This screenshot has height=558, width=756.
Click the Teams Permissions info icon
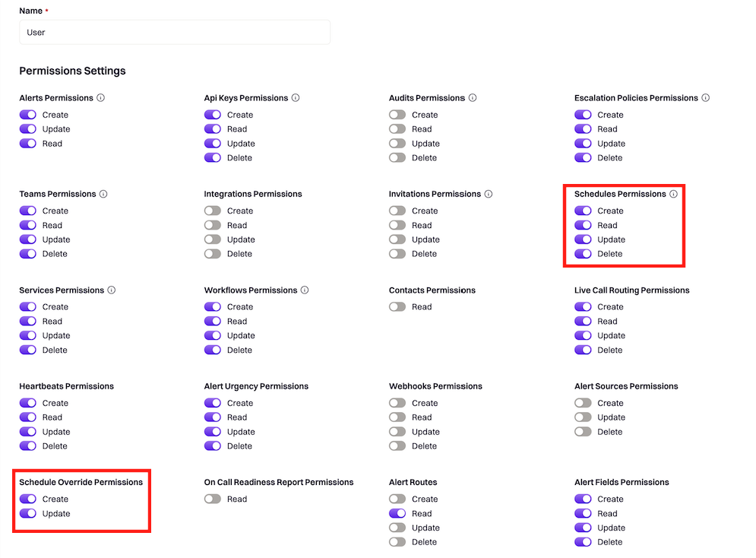[x=103, y=194]
